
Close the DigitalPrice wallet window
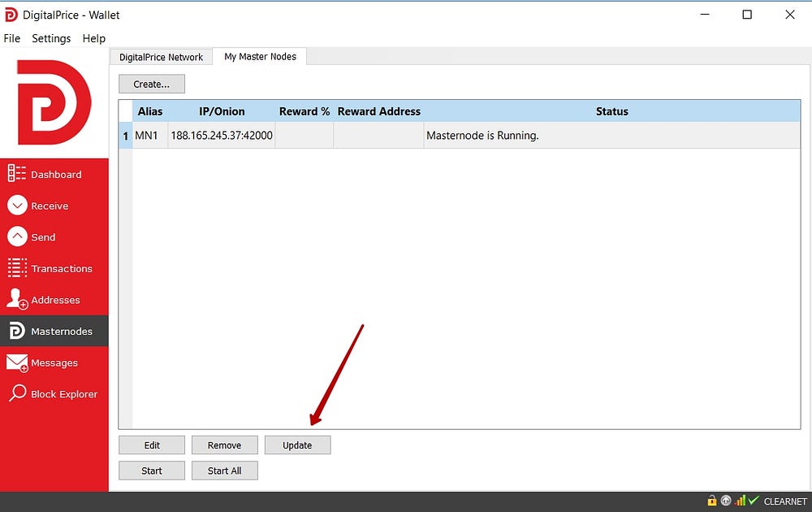(x=790, y=15)
